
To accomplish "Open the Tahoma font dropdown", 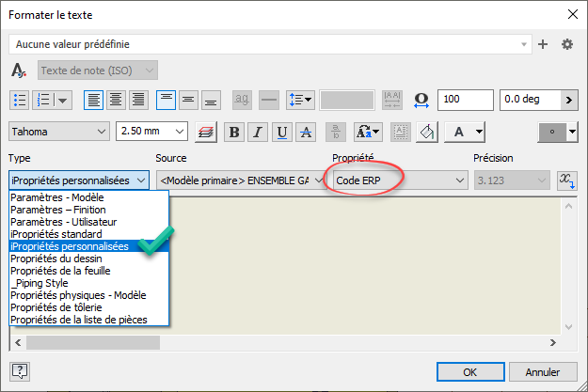I will (x=59, y=132).
